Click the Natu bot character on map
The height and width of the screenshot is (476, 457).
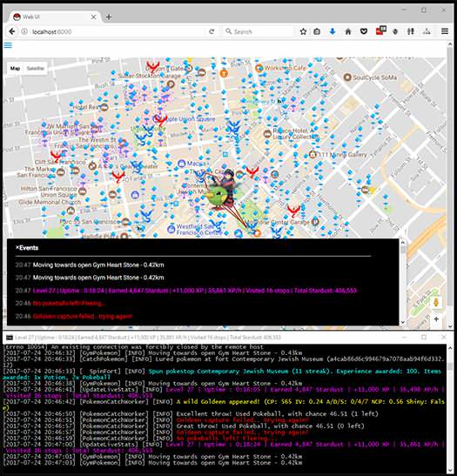(218, 196)
